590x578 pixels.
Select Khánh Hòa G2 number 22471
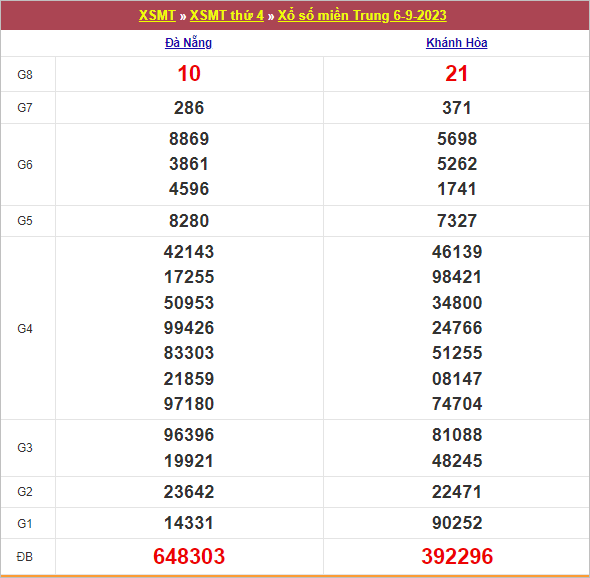click(x=457, y=492)
